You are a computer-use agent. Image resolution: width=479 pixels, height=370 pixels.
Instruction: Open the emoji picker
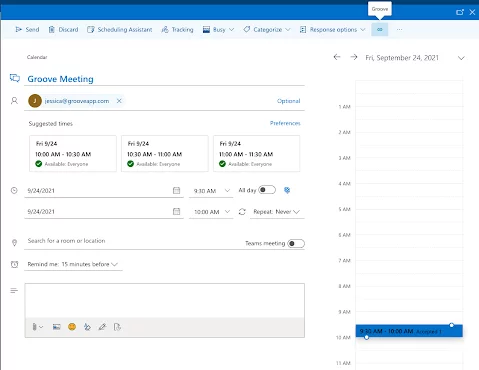click(x=72, y=327)
